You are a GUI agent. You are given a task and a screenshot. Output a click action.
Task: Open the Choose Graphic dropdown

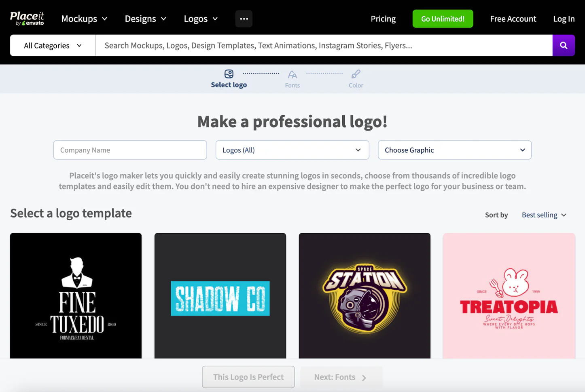point(454,150)
